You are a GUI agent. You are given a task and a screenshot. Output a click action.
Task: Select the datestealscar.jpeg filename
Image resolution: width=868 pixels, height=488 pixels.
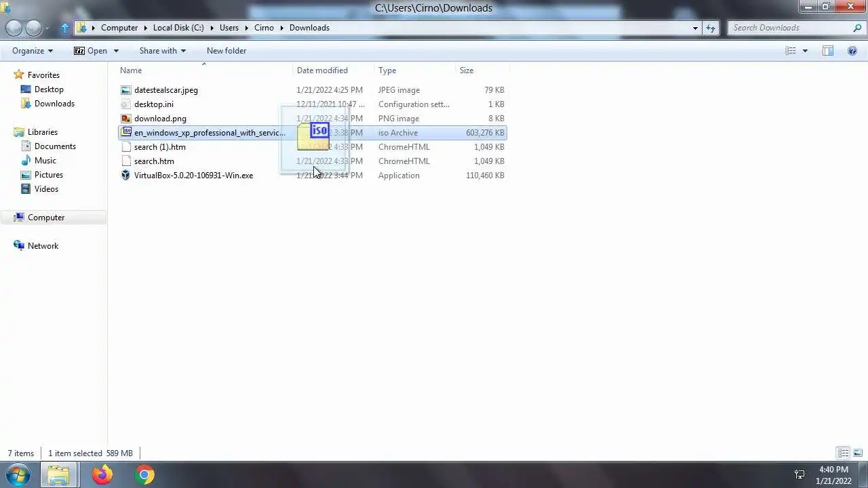pyautogui.click(x=166, y=90)
